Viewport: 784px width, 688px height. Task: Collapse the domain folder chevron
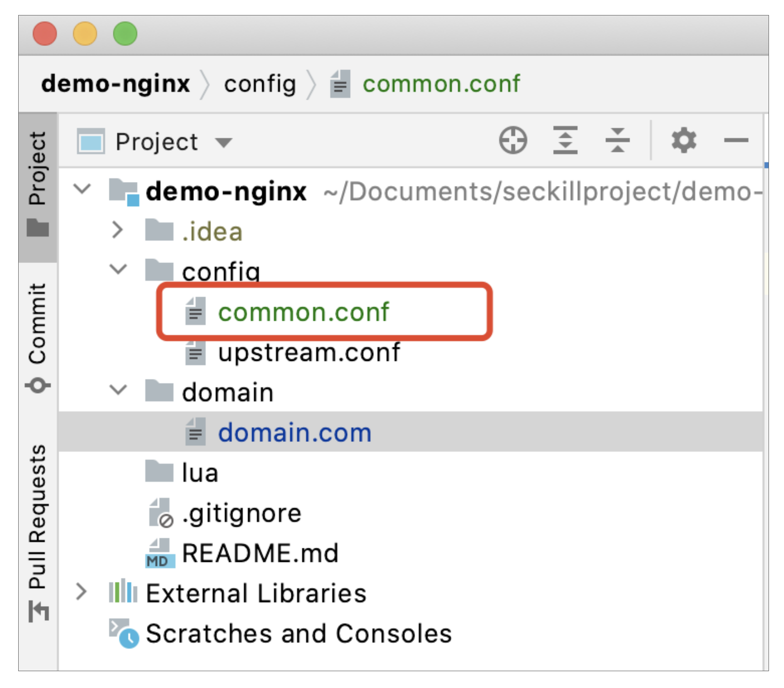(118, 390)
